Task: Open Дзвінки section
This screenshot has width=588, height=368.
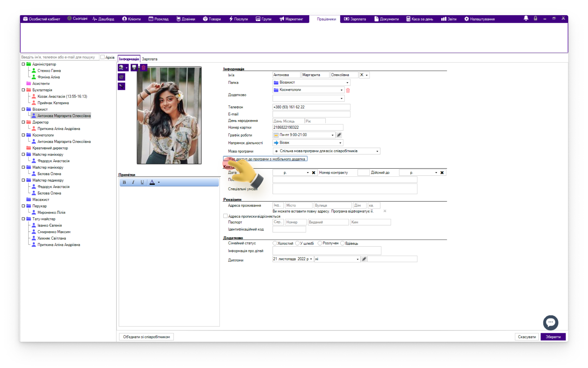Action: pyautogui.click(x=186, y=19)
